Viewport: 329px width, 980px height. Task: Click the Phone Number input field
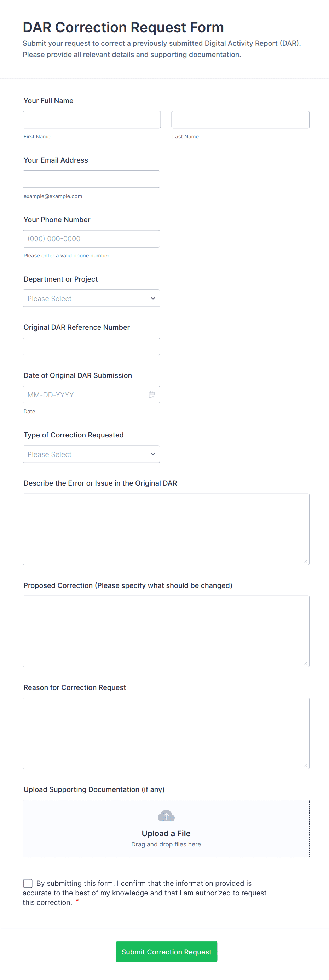[91, 238]
